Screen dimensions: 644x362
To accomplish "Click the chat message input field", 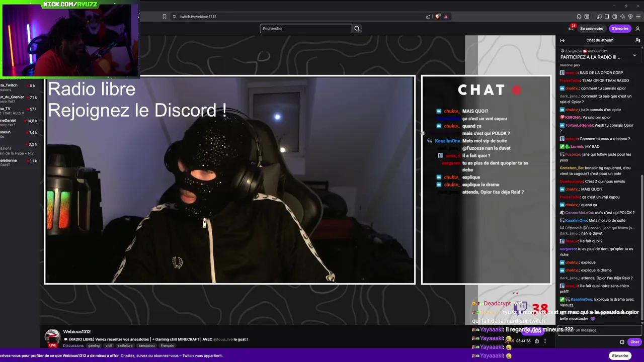I will [x=599, y=330].
